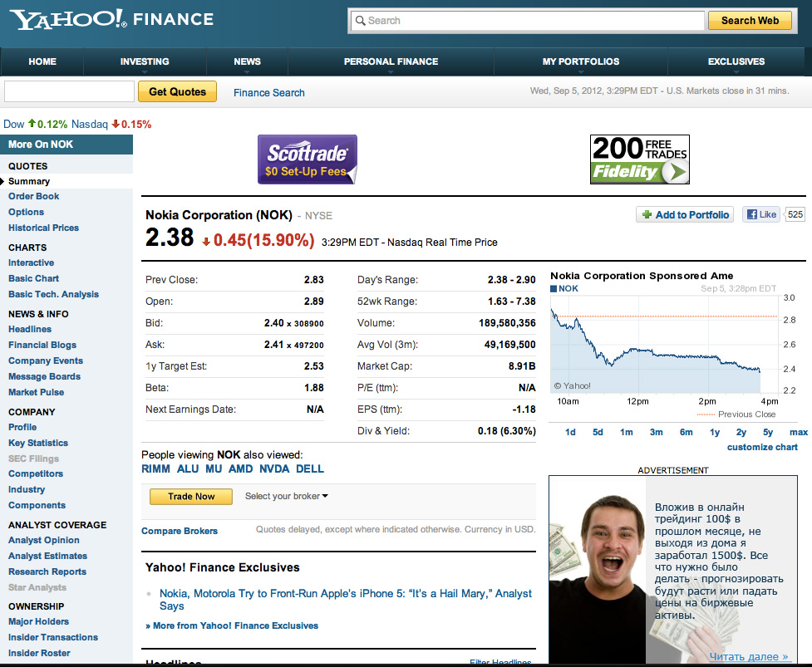Open Insider Transactions
The image size is (812, 667).
(x=53, y=637)
